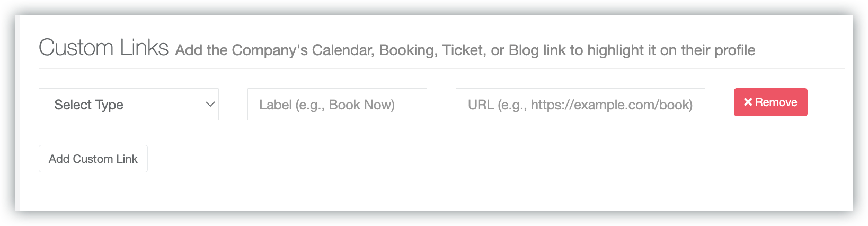Screen dimensions: 868x226
Task: Click the example.com/book URL placeholder box
Action: pos(580,105)
